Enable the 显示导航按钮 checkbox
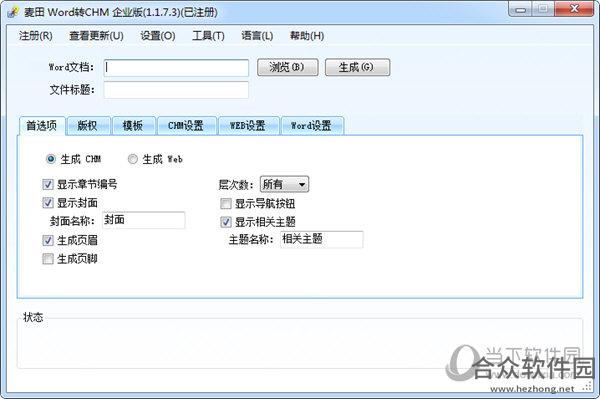The image size is (600, 399). [226, 204]
